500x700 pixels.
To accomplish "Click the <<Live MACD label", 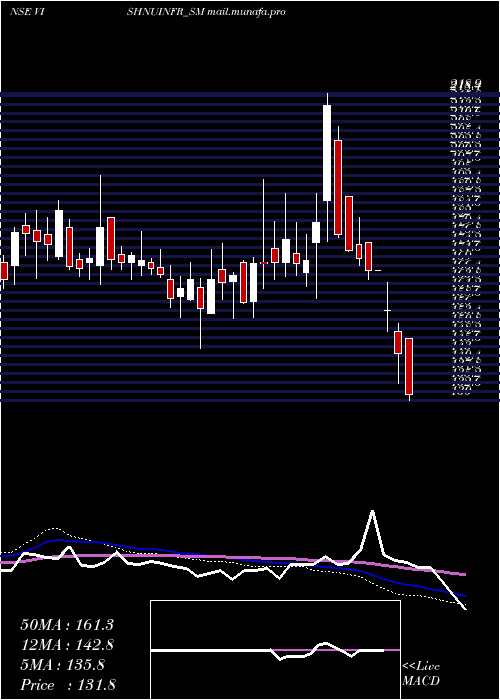I will click(x=421, y=674).
